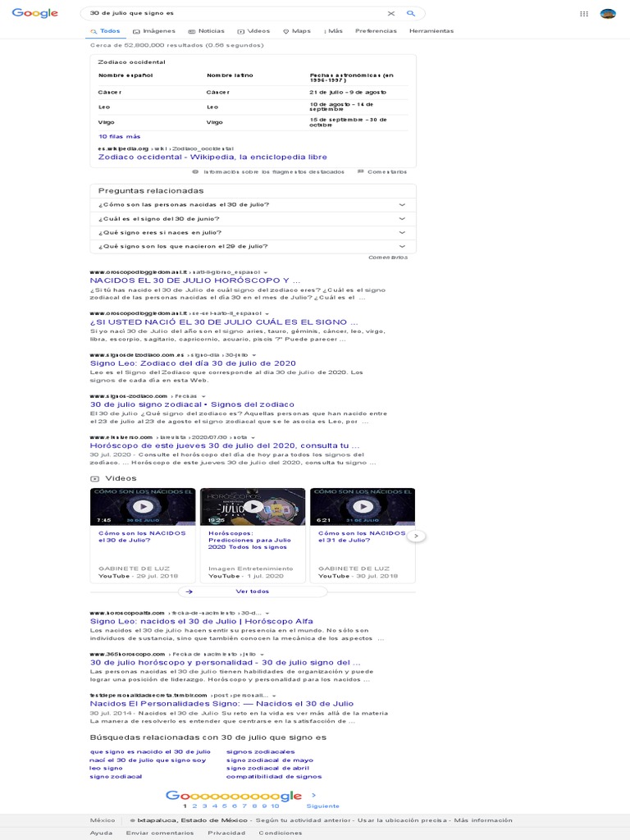This screenshot has width=630, height=840.
Task: Open Condiciones footer link
Action: [x=281, y=833]
